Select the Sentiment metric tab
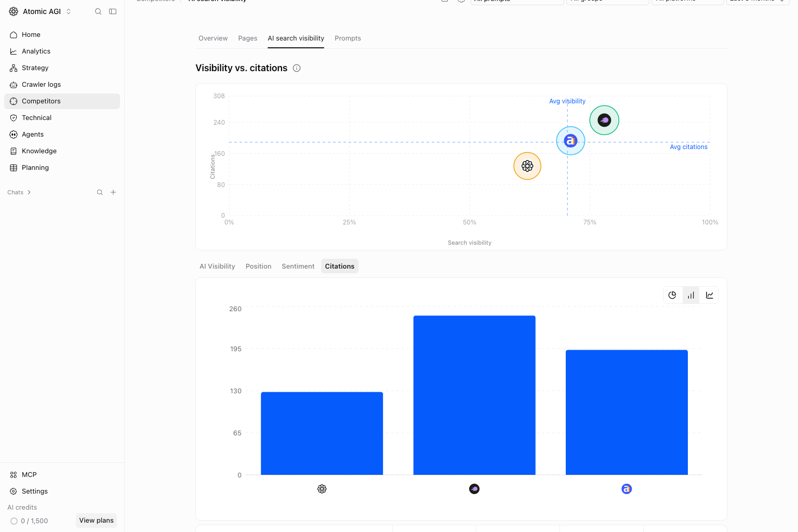 298,267
